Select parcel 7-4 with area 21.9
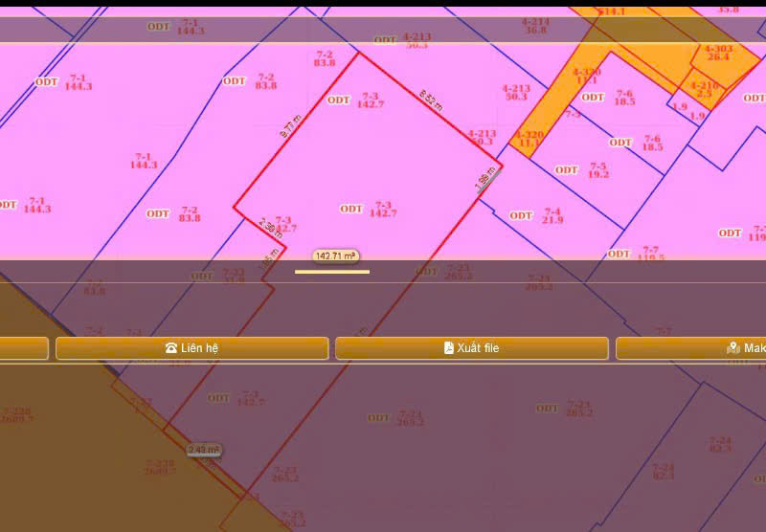This screenshot has width=766, height=532. point(552,215)
